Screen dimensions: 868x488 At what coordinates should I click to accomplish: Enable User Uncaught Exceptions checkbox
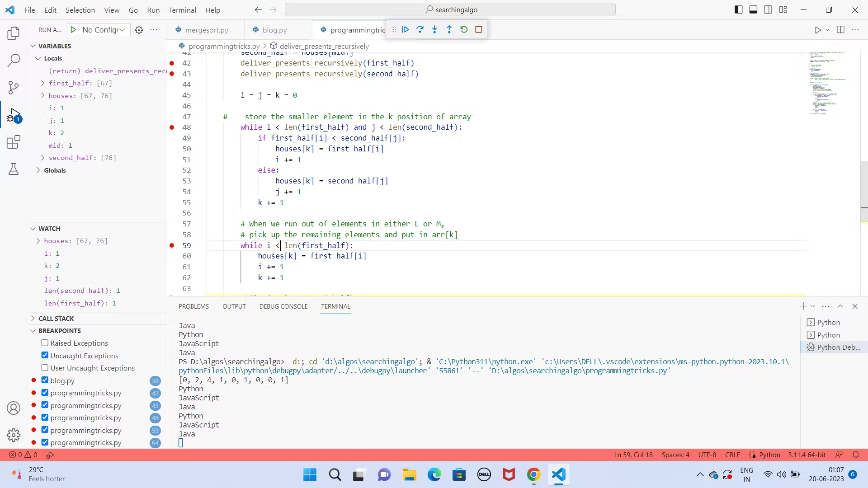45,368
